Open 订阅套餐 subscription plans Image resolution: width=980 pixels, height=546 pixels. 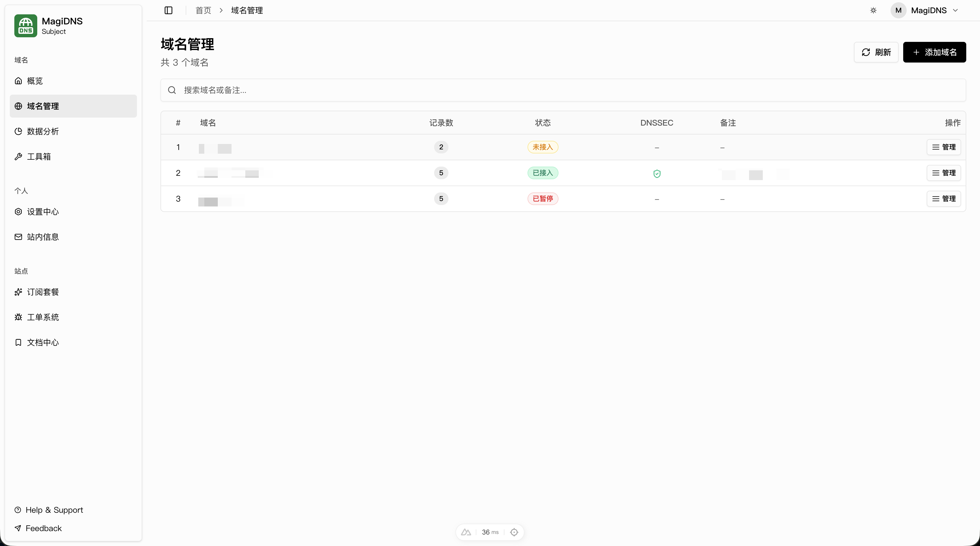[x=43, y=292]
